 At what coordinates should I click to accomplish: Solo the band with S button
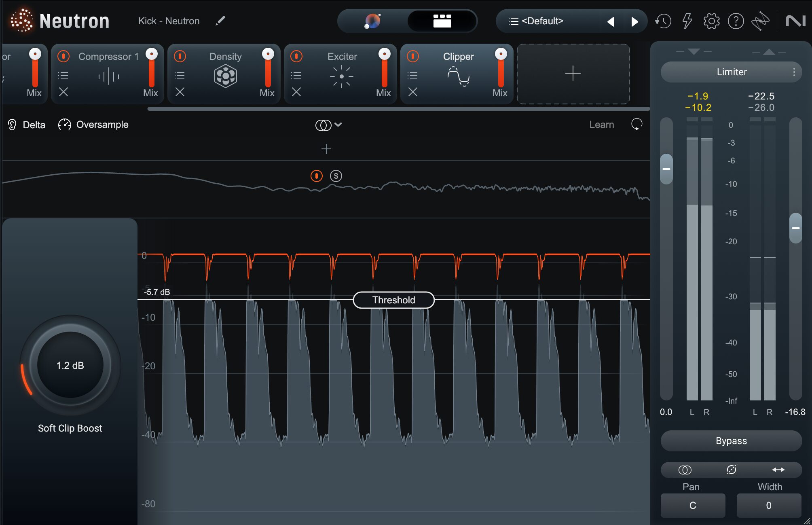(x=336, y=176)
